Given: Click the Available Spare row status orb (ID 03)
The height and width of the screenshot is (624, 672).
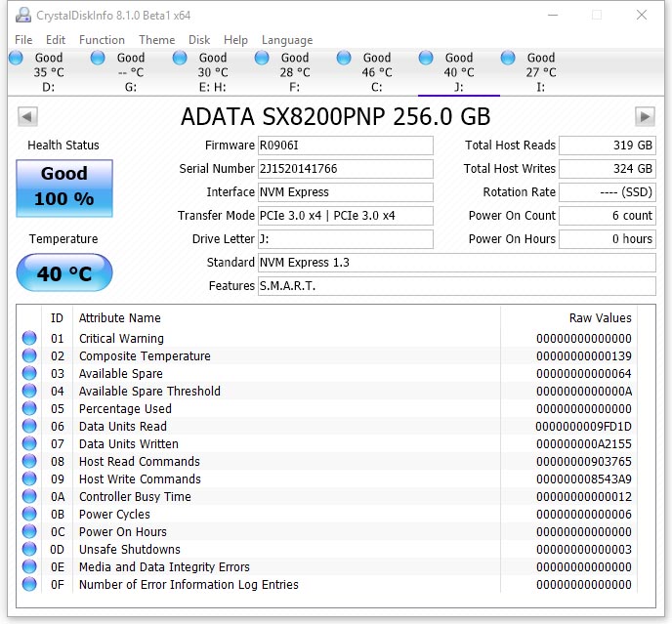Looking at the screenshot, I should click(29, 373).
